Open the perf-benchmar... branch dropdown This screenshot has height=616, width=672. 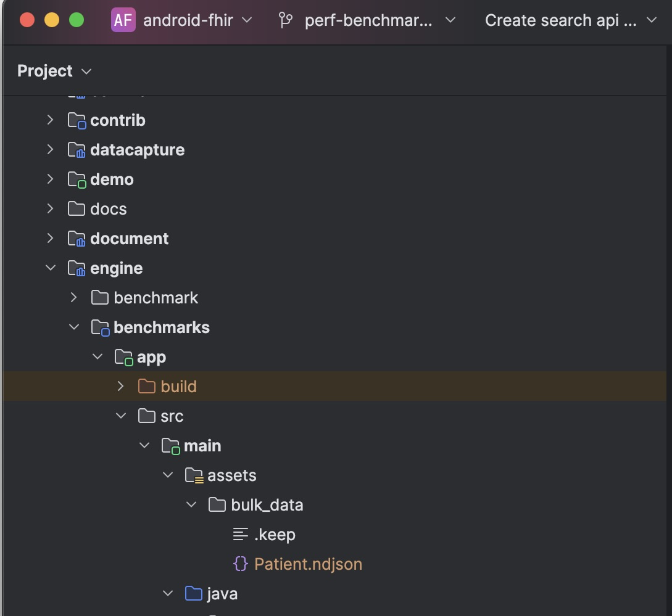380,20
